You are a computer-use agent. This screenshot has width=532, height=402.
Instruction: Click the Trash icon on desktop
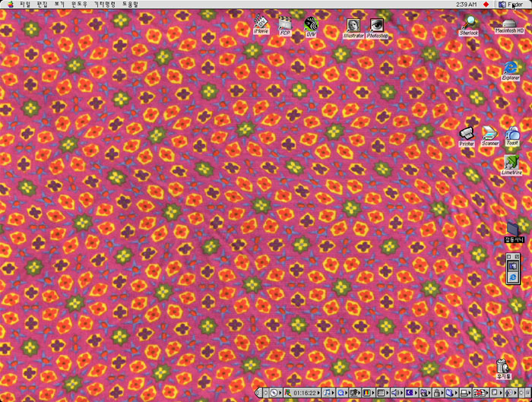coord(502,367)
